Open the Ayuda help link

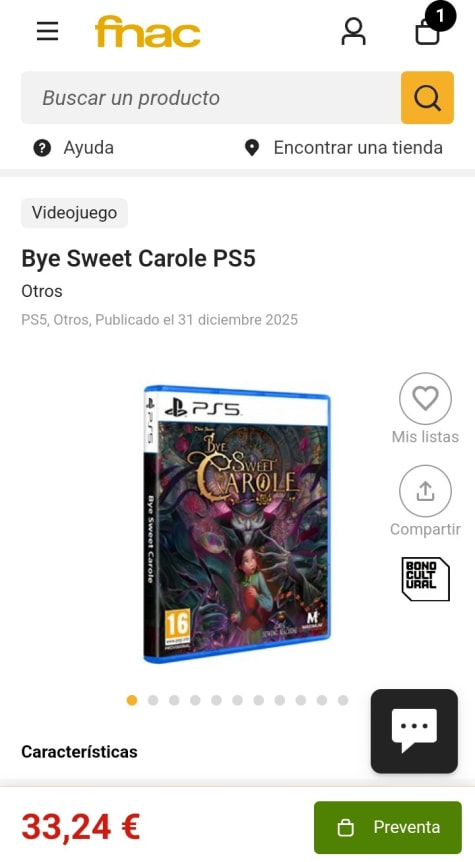pos(74,147)
